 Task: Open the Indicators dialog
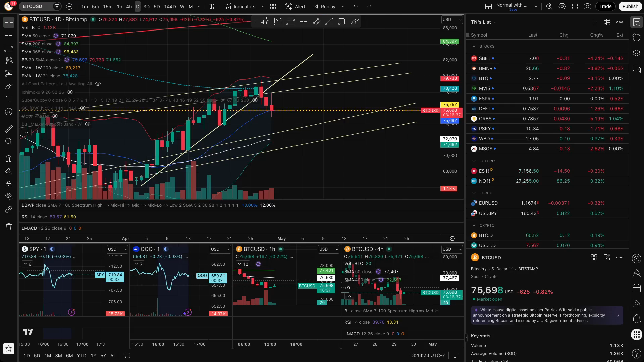(240, 6)
